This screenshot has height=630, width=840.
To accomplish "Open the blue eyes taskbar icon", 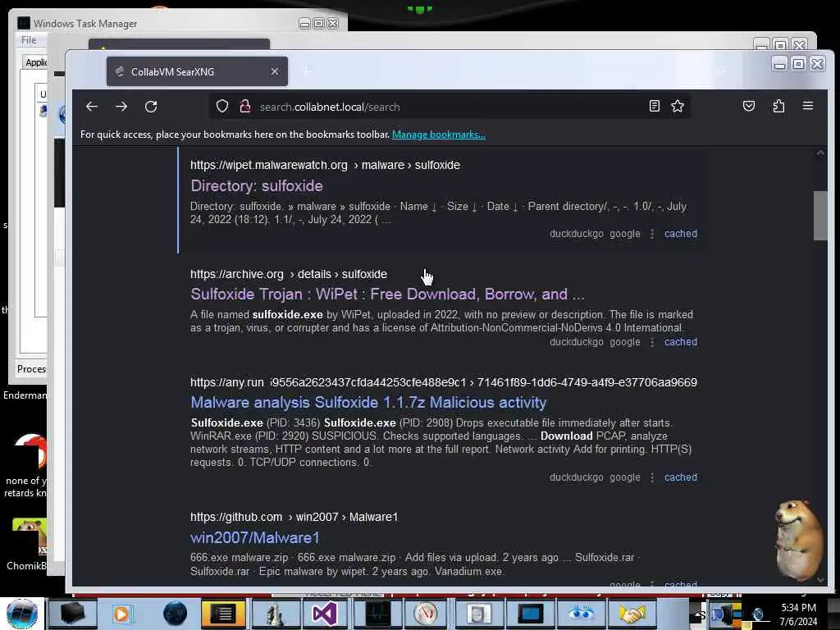I will (581, 614).
